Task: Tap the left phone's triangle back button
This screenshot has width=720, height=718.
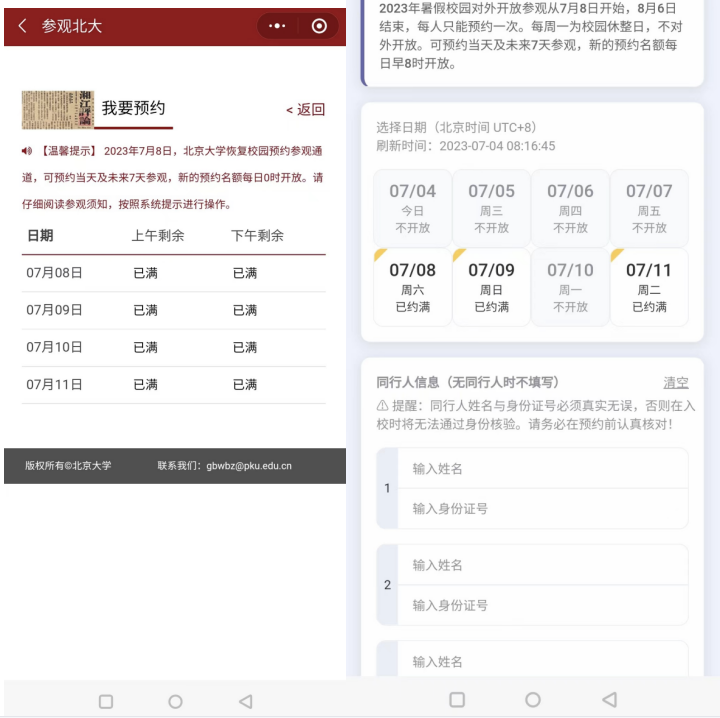Action: 246,701
